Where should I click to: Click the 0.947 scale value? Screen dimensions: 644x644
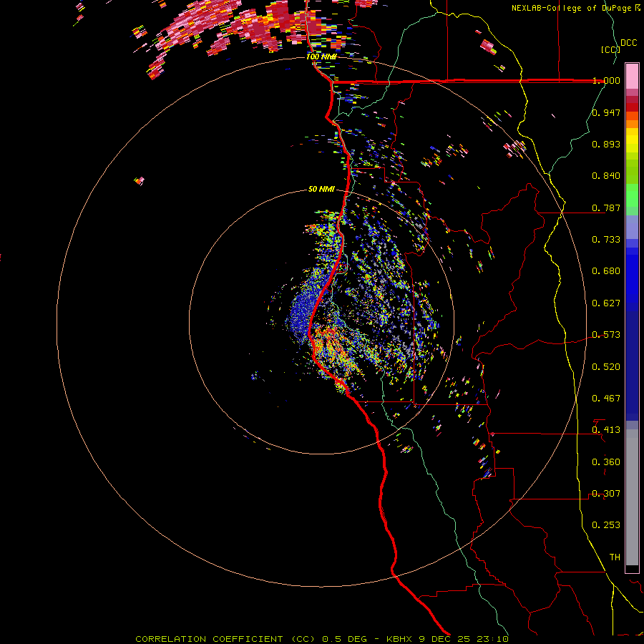point(606,112)
